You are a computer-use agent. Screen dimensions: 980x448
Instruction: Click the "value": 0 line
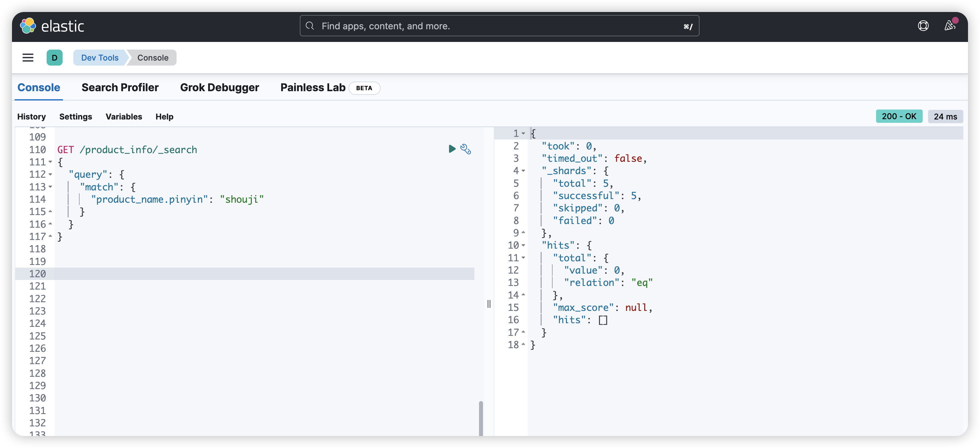coord(594,270)
